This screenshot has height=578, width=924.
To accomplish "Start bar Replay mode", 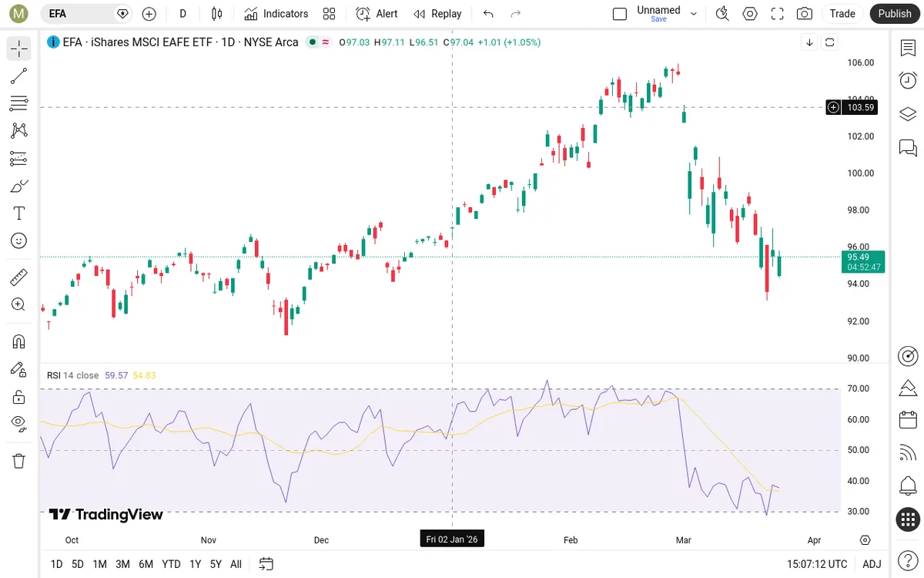I will pos(437,13).
